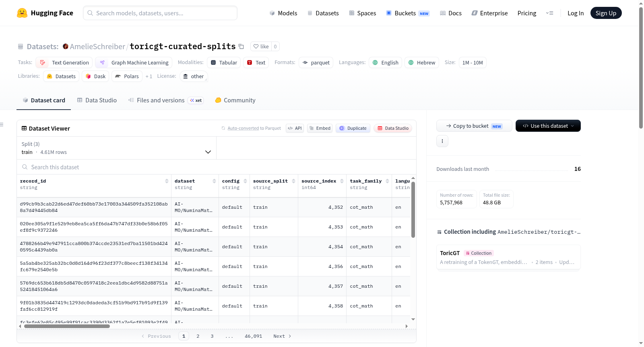644x347 pixels.
Task: Click the Sign Up button
Action: (x=606, y=13)
